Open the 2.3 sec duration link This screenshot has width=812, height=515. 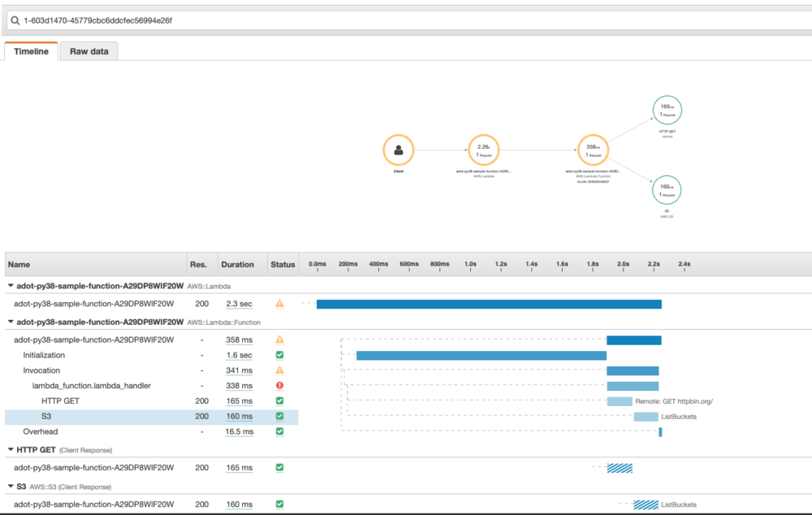click(x=240, y=301)
